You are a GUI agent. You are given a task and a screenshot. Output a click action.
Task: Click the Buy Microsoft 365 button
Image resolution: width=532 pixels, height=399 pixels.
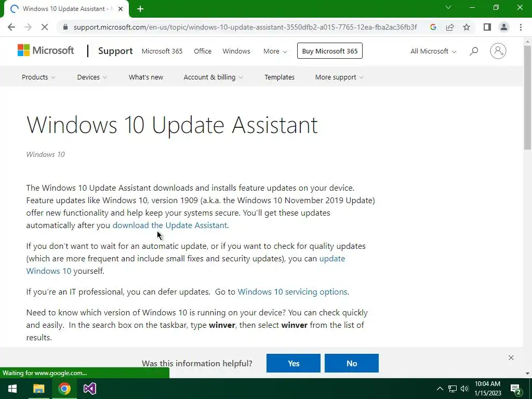point(330,51)
